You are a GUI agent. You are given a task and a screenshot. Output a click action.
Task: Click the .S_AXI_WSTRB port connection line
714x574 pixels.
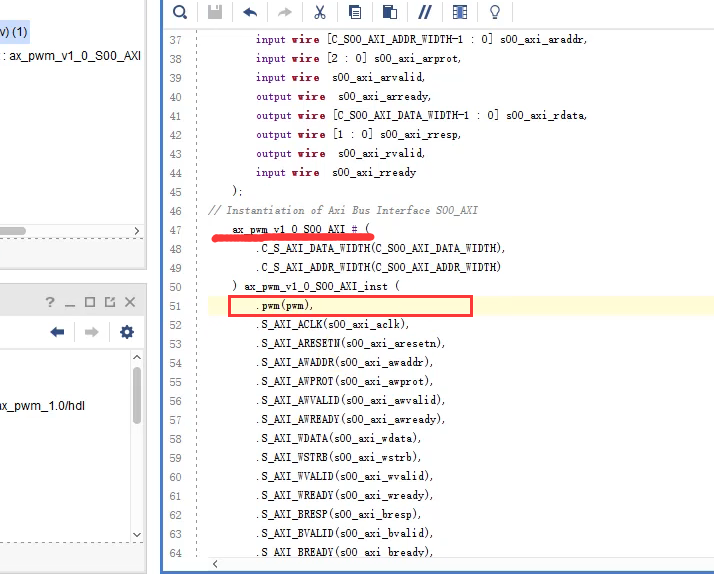[x=338, y=457]
